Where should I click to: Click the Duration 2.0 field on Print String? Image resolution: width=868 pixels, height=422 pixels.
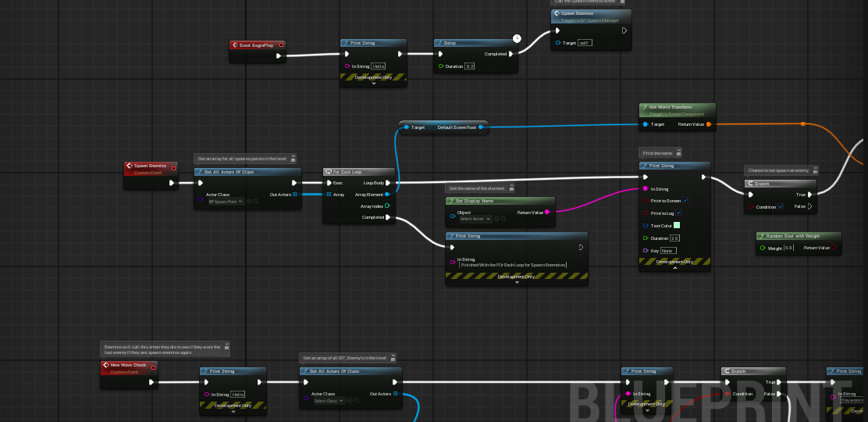674,238
